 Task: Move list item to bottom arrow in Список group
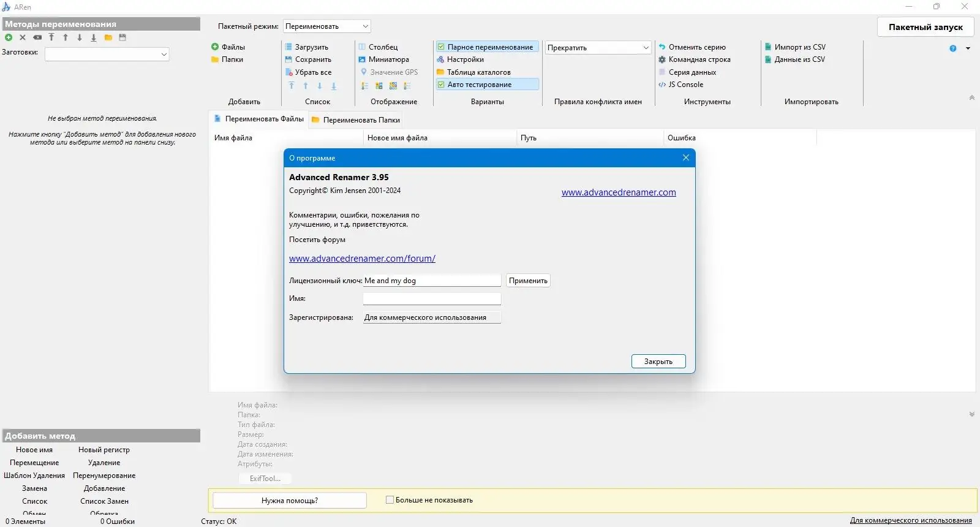[334, 86]
